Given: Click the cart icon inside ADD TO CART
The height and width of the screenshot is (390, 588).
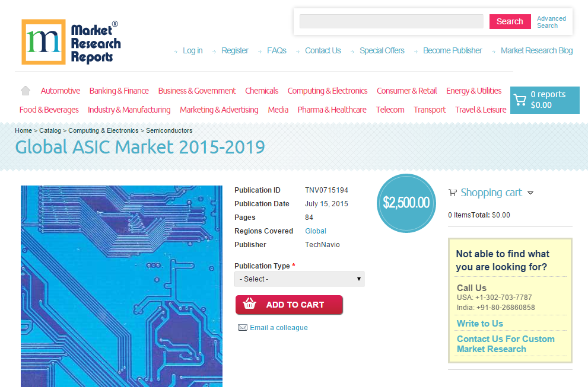Looking at the screenshot, I should point(250,305).
